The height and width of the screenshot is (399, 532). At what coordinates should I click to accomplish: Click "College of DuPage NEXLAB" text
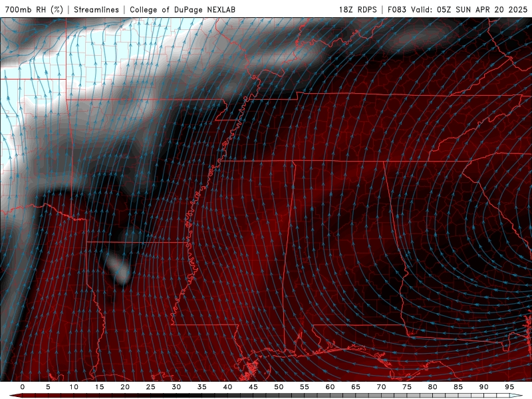point(182,9)
